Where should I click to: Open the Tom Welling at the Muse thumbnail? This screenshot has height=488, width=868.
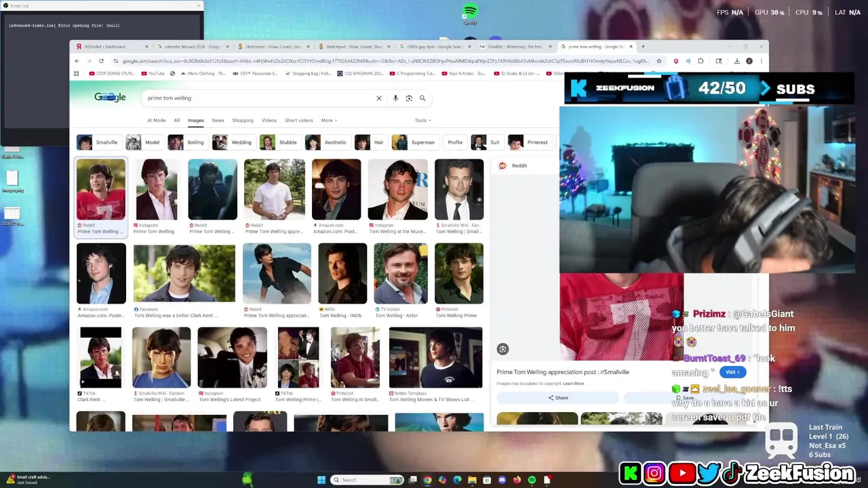pos(398,190)
